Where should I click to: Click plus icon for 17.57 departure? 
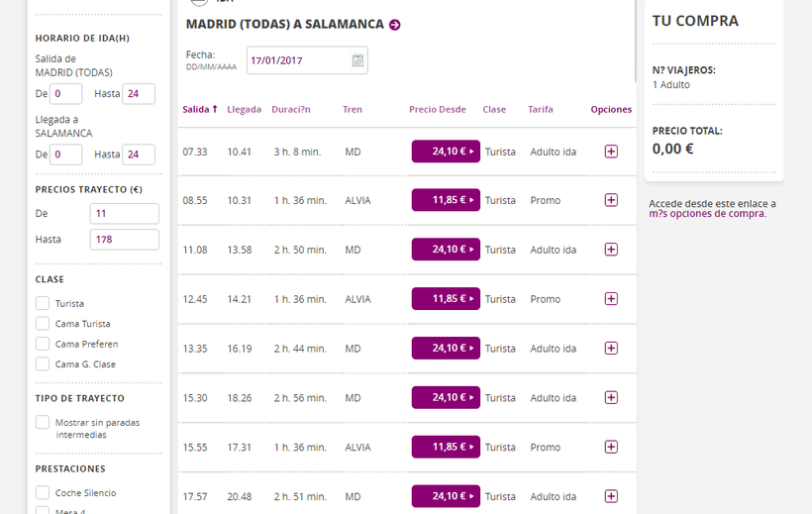[611, 496]
